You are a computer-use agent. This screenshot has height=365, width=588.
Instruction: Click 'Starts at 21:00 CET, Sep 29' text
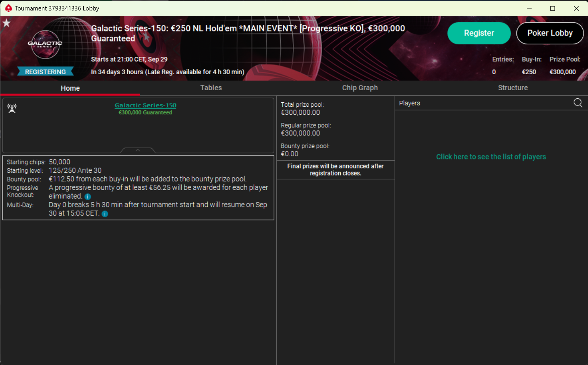[x=129, y=59]
